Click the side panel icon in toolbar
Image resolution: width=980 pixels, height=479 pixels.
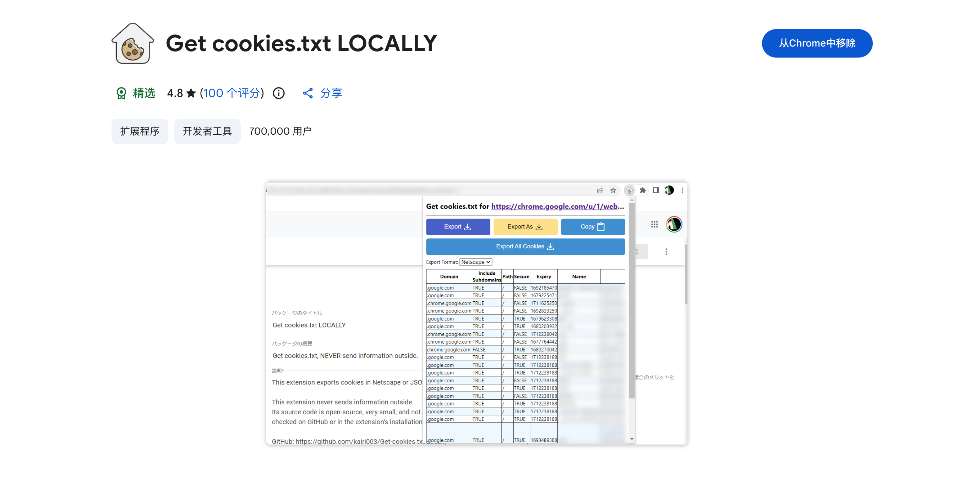[656, 190]
